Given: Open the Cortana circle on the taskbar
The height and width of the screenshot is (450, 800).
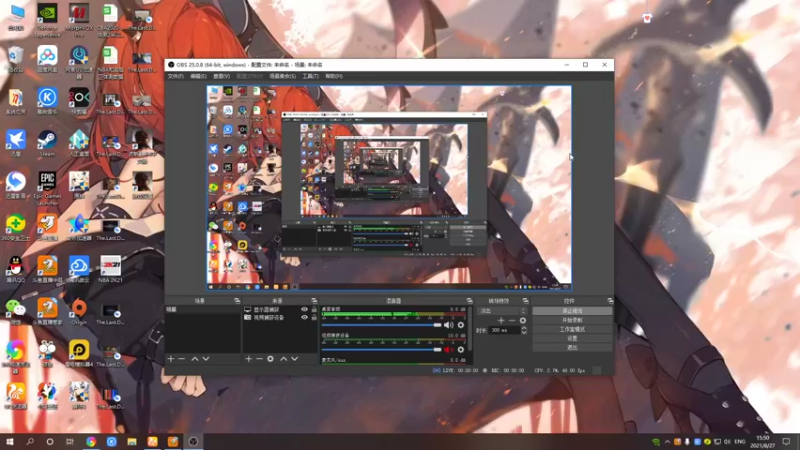Looking at the screenshot, I should [x=49, y=441].
